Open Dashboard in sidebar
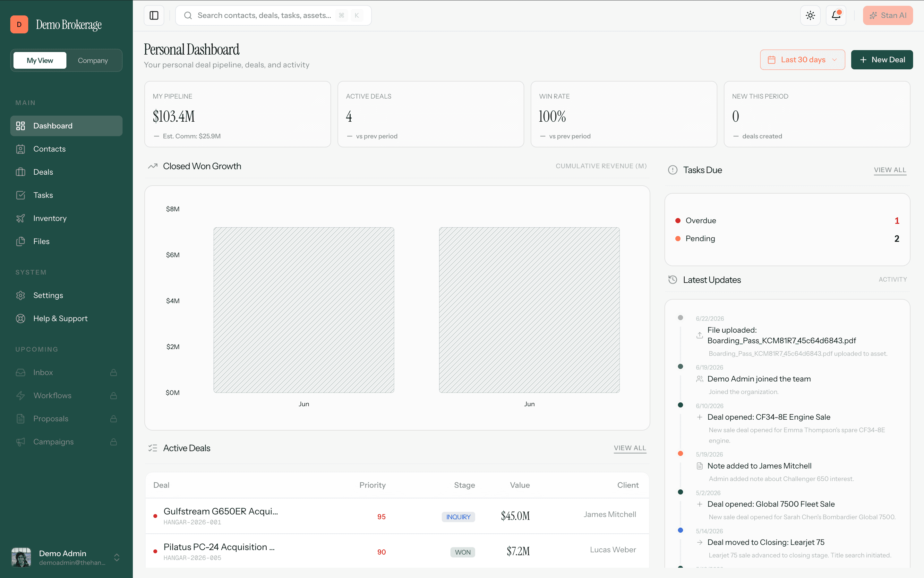The image size is (924, 578). click(x=66, y=126)
